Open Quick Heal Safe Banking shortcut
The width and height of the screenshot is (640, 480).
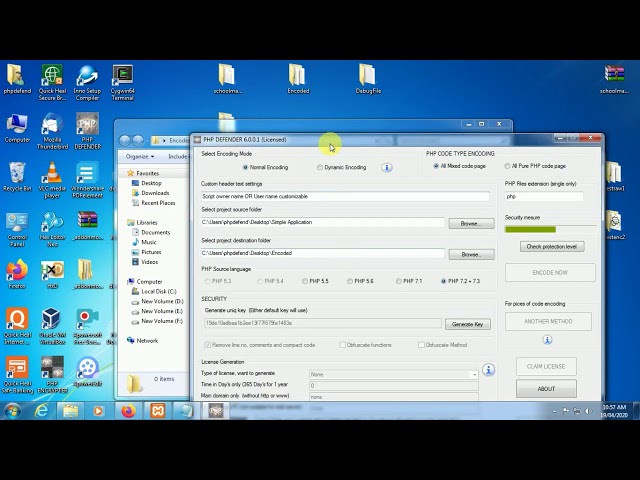[x=17, y=375]
